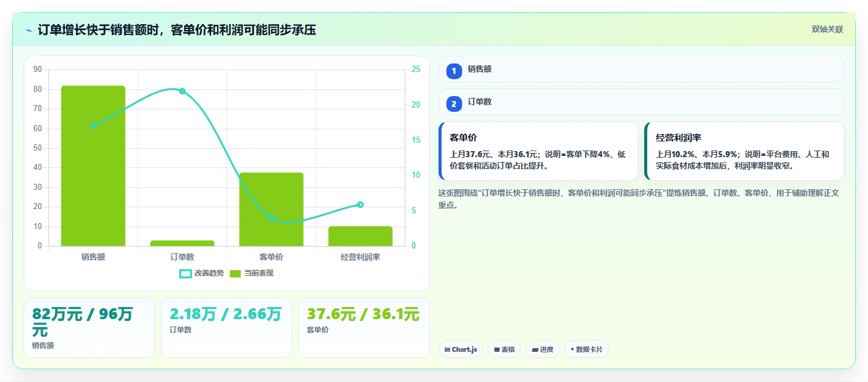The height and width of the screenshot is (382, 868).
Task: Click the trend line point on 客单价 bar
Action: click(x=271, y=218)
